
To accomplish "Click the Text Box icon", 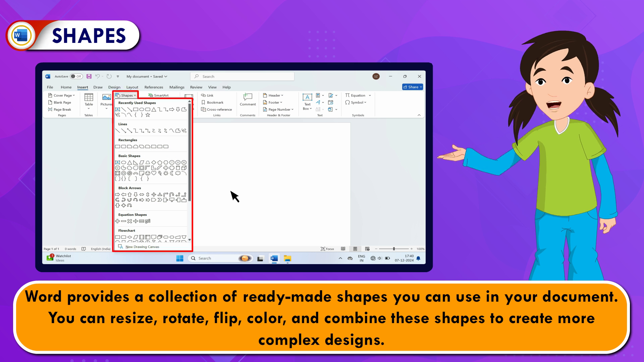I will coord(307,98).
